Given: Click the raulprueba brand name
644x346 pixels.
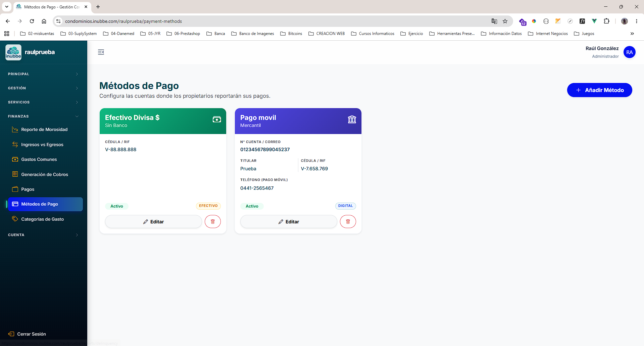Looking at the screenshot, I should 40,52.
